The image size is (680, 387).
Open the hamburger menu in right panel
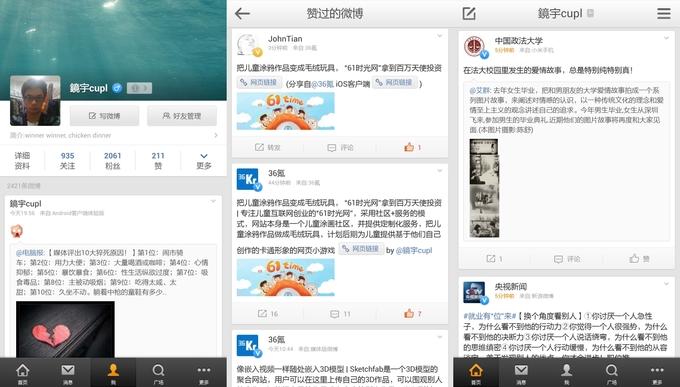[x=664, y=13]
